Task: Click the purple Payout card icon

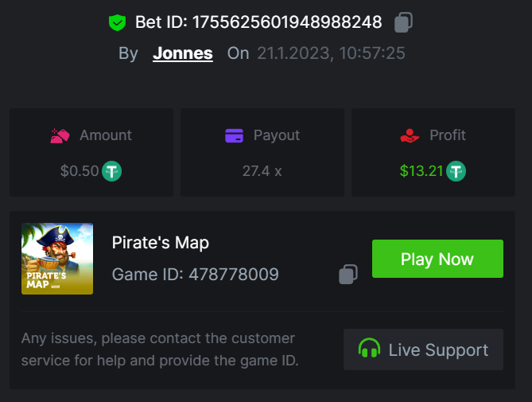Action: pyautogui.click(x=234, y=135)
